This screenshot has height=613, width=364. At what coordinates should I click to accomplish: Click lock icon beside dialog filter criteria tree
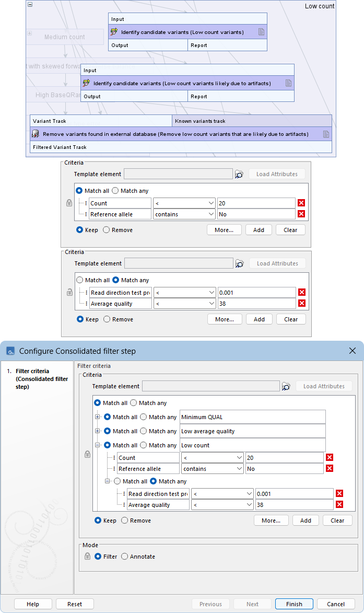click(88, 454)
